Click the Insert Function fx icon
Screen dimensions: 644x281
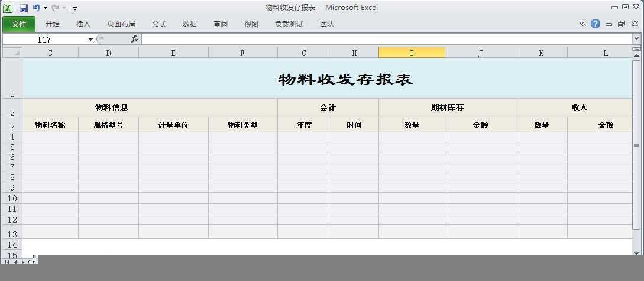tap(135, 40)
